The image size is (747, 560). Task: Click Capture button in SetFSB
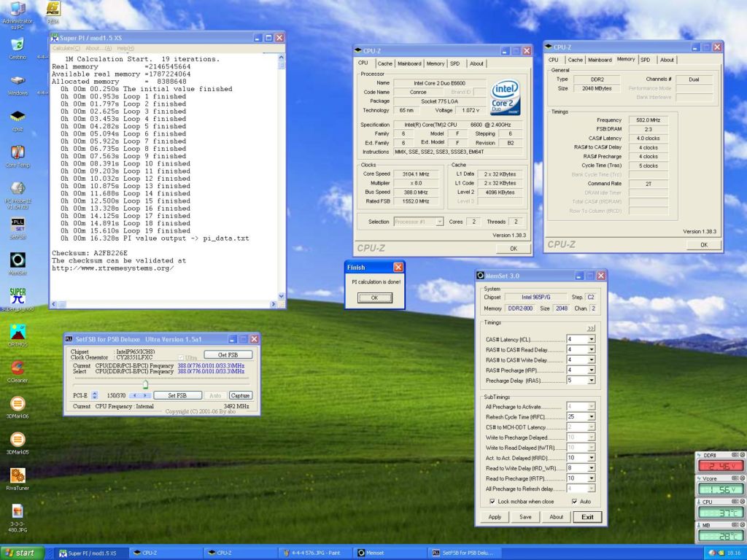[x=240, y=395]
